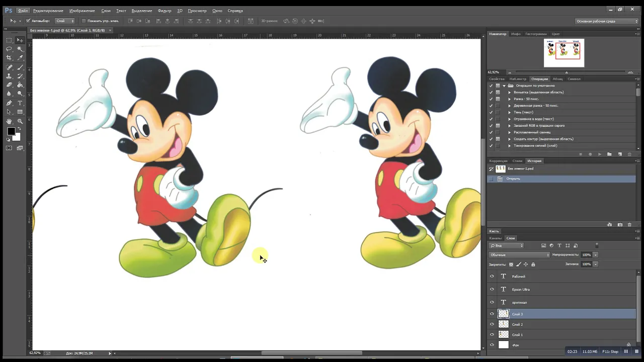Select the Открыть history state
The image size is (644, 362).
[x=561, y=178]
